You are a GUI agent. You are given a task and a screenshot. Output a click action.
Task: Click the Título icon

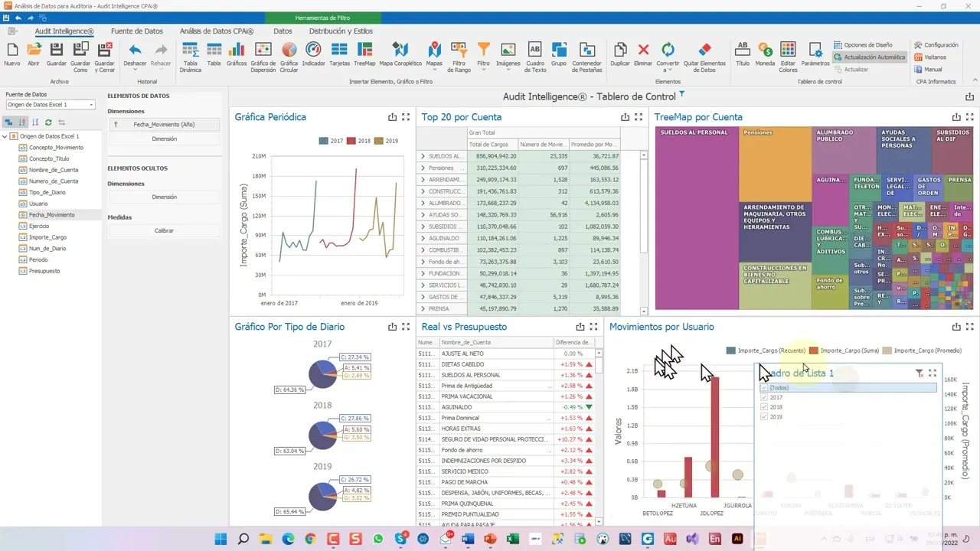pyautogui.click(x=742, y=50)
